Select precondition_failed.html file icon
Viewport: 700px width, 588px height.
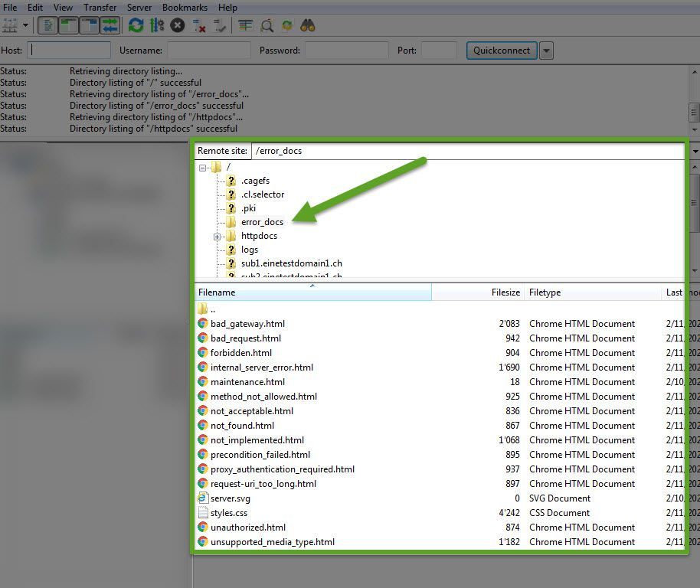pos(203,455)
